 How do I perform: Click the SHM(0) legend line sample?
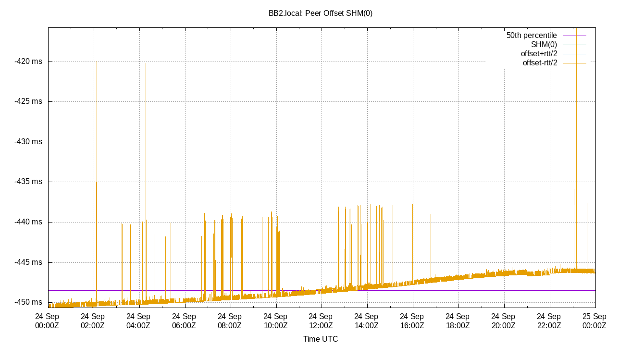[x=574, y=45]
